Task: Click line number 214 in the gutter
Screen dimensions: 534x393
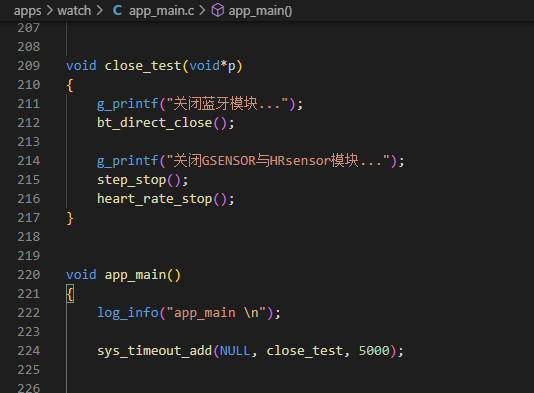Action: (29, 161)
